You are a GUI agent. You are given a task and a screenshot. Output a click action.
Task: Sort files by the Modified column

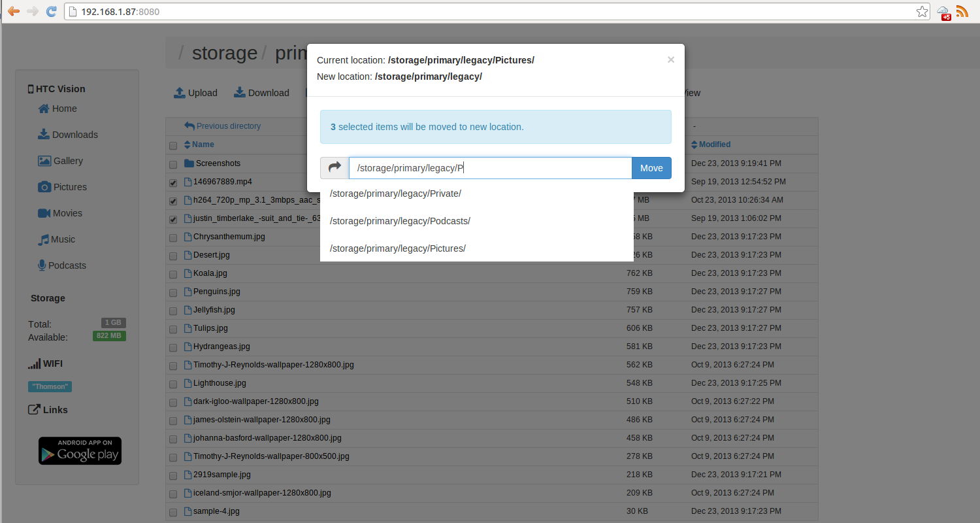pyautogui.click(x=711, y=144)
